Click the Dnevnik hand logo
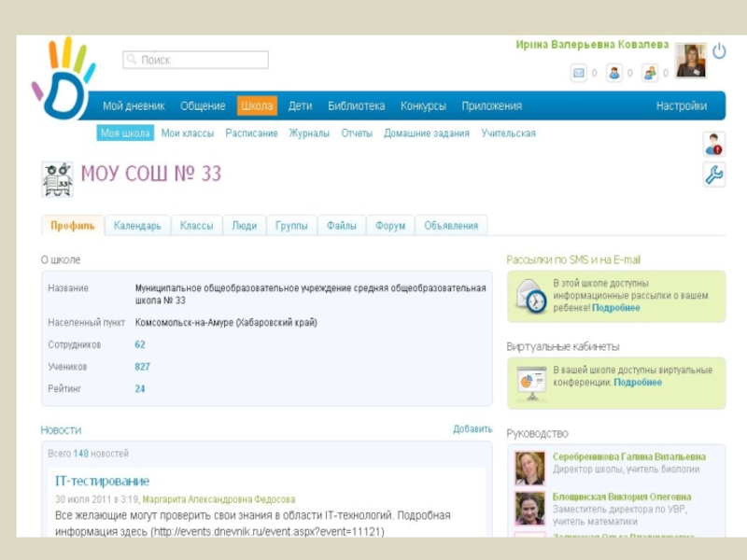Image resolution: width=747 pixels, height=560 pixels. [62, 79]
